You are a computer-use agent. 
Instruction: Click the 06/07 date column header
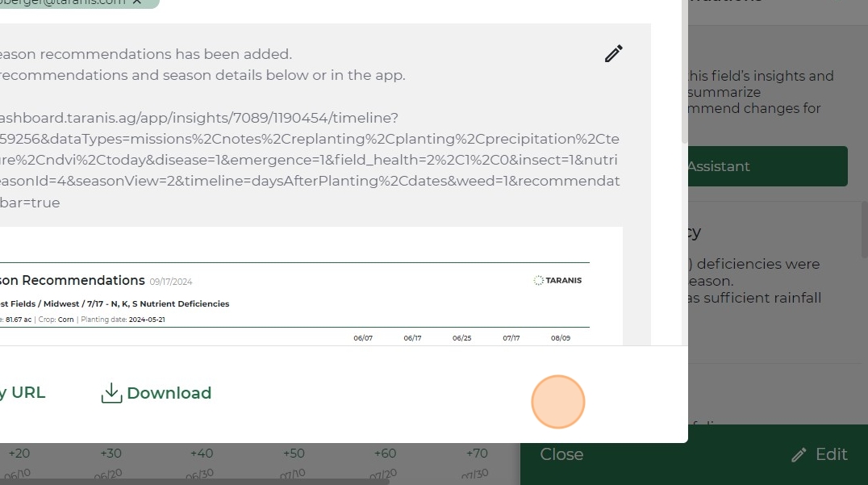[x=363, y=338]
